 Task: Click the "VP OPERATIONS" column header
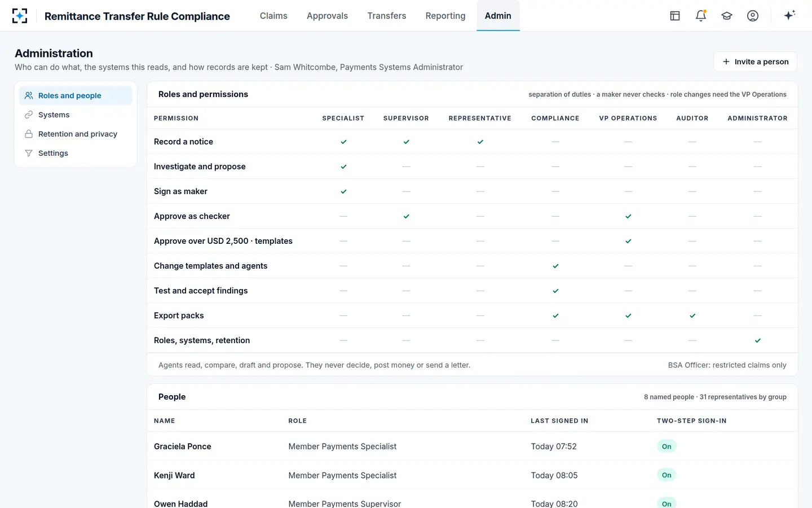[x=628, y=119]
